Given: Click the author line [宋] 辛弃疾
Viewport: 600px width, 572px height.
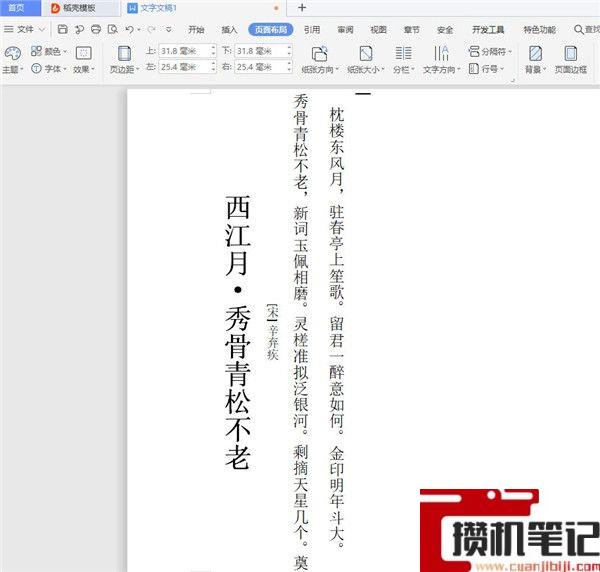Looking at the screenshot, I should [272, 332].
